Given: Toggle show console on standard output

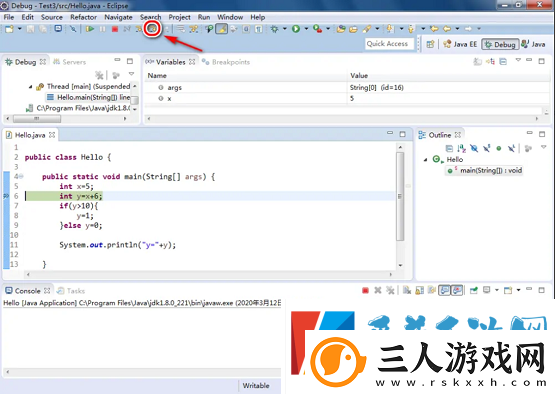Looking at the screenshot, I should (x=445, y=291).
